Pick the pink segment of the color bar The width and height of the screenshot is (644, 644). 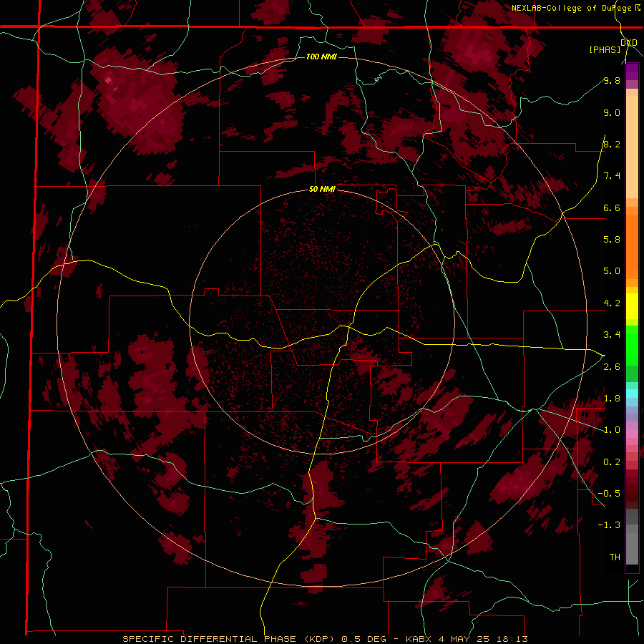click(x=632, y=434)
